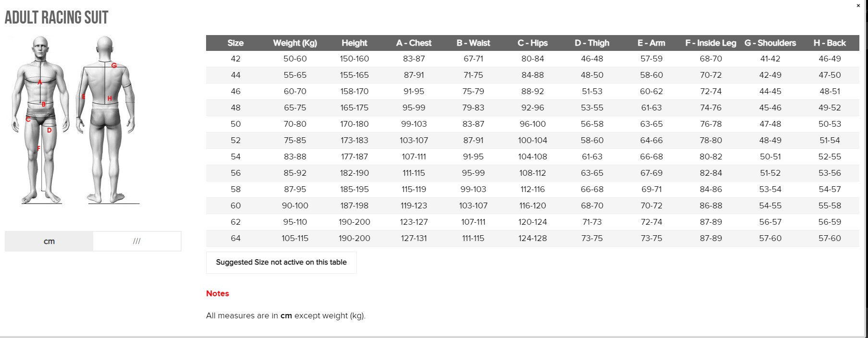Select the Size column header
This screenshot has width=868, height=338.
(235, 43)
